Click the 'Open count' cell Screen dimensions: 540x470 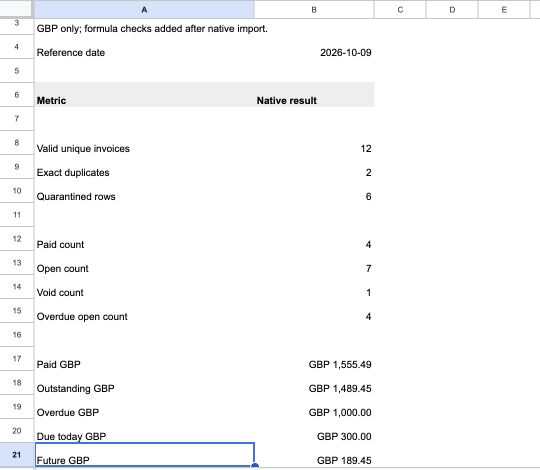tap(144, 263)
